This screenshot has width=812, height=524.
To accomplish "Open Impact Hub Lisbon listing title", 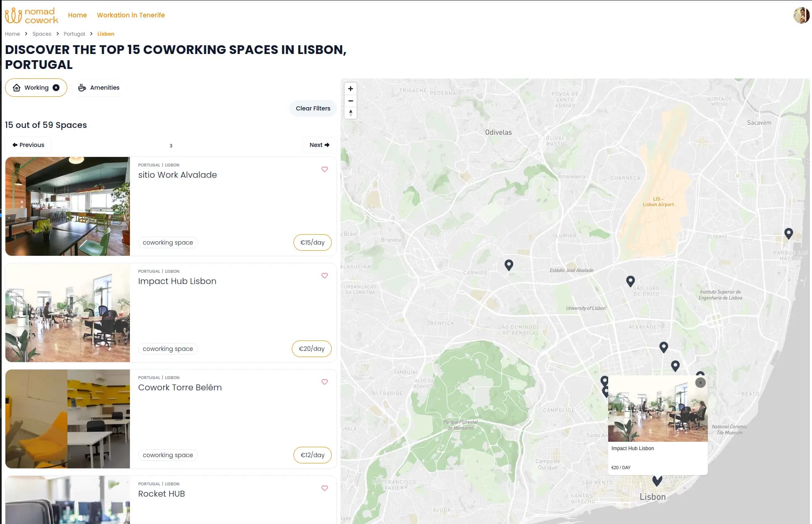I will tap(177, 281).
